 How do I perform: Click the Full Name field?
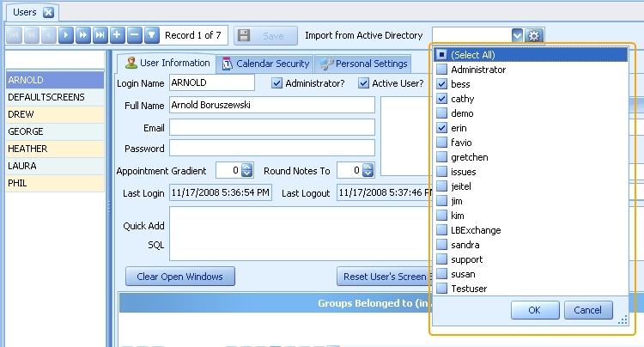click(272, 105)
